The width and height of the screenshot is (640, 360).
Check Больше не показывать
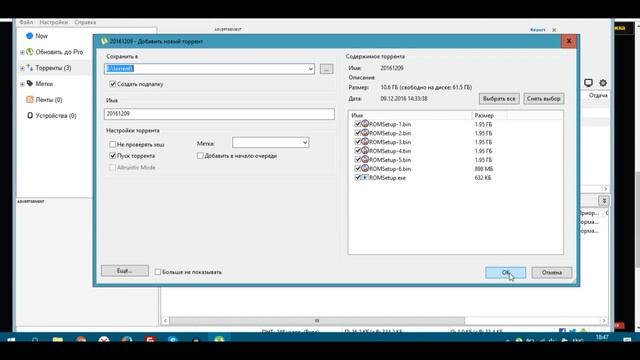click(x=158, y=272)
